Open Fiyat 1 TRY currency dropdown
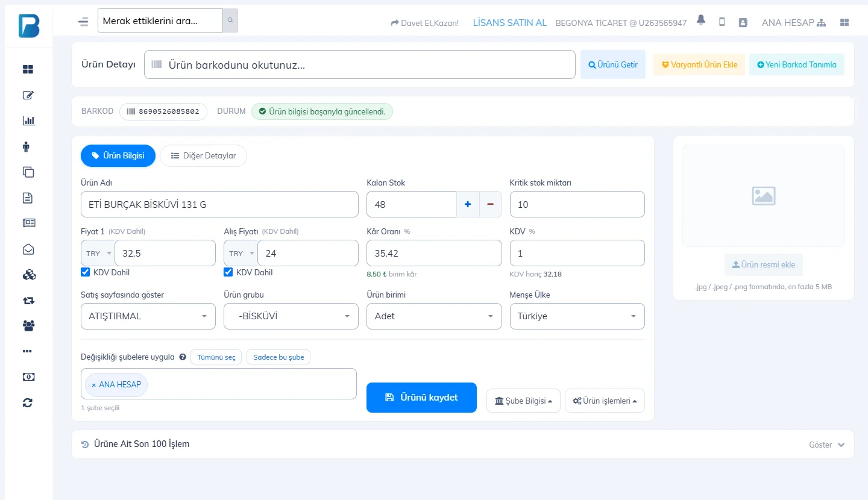 [98, 253]
